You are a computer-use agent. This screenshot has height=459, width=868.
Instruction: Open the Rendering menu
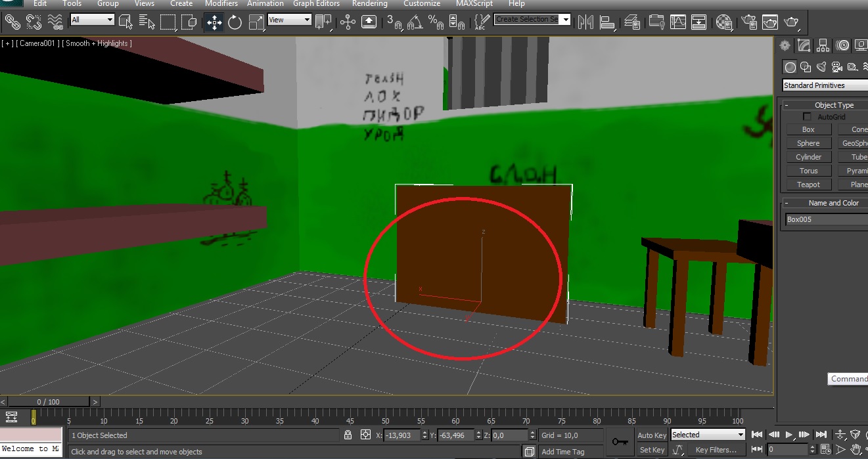click(x=370, y=4)
